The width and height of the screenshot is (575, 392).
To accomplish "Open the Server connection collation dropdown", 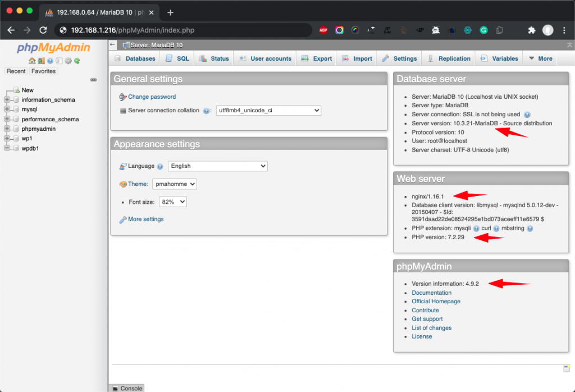I will point(268,111).
